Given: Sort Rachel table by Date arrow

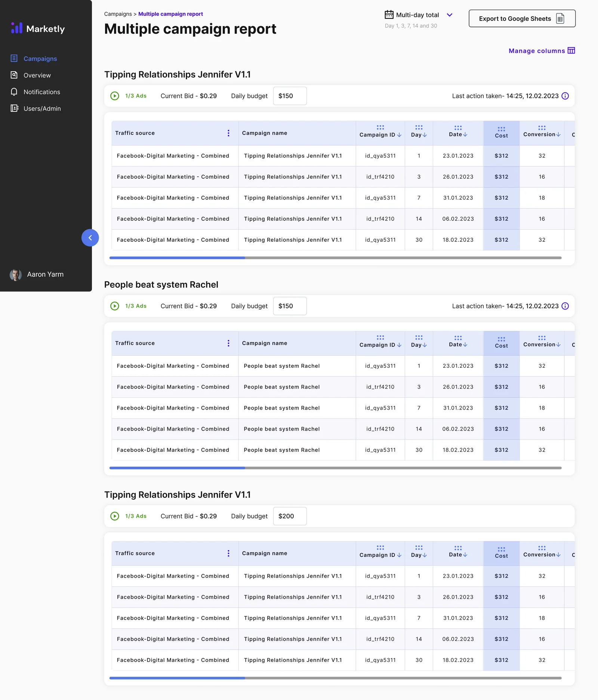Looking at the screenshot, I should pos(465,345).
